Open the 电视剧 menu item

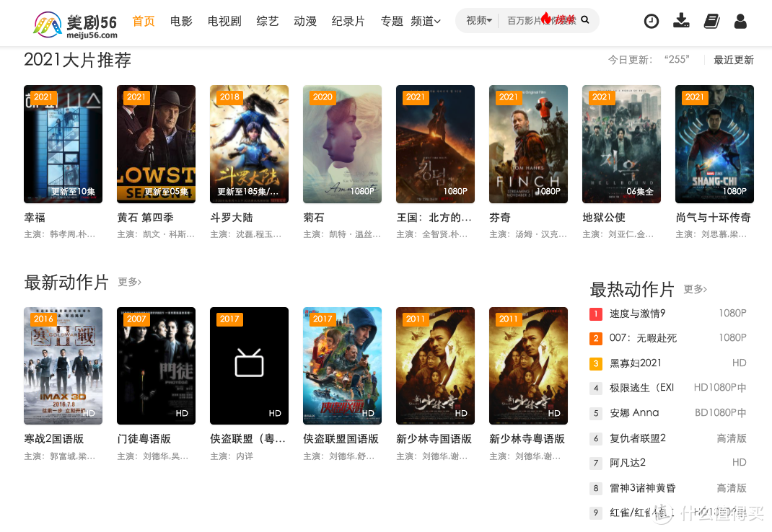pos(224,21)
